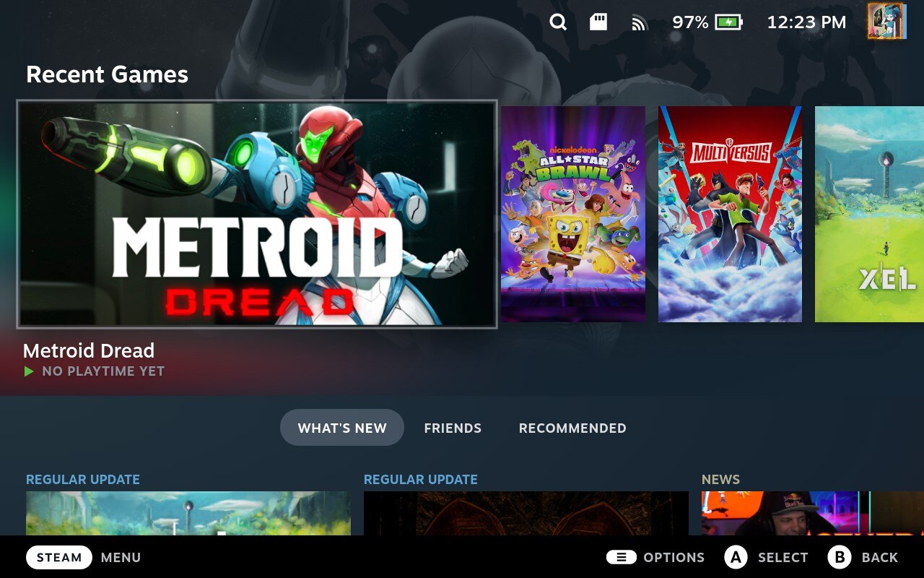Click the Metroid Dread title text
Viewport: 924px width, 578px height.
click(89, 350)
